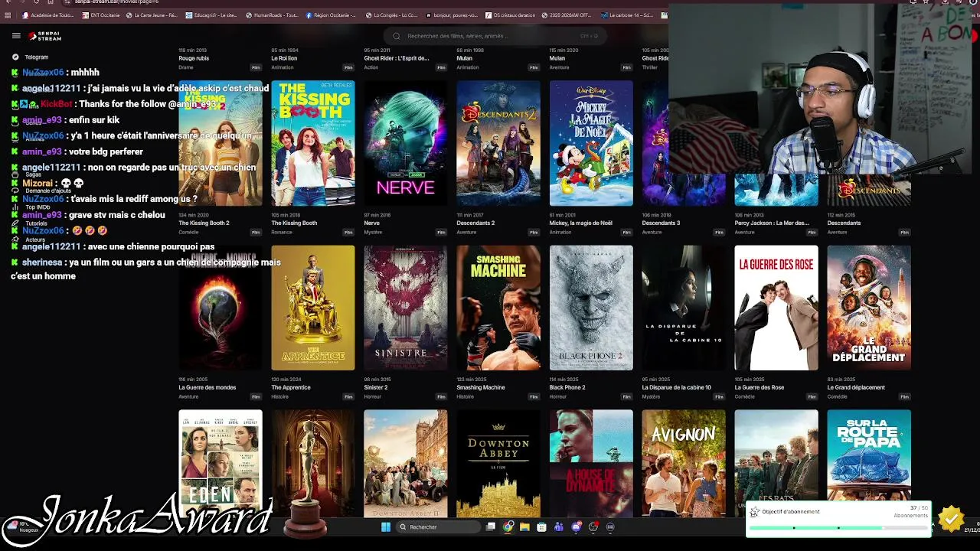The height and width of the screenshot is (551, 980).
Task: Open the HumanRoads bookmark
Action: point(272,15)
